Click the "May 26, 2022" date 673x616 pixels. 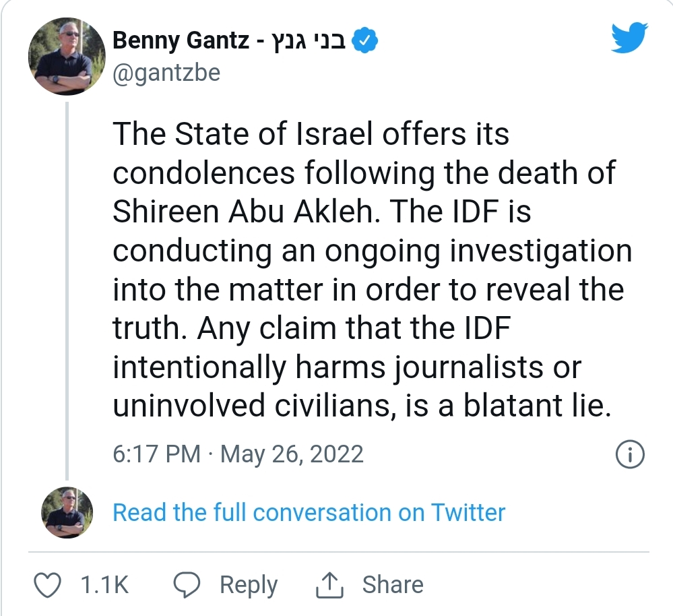292,454
